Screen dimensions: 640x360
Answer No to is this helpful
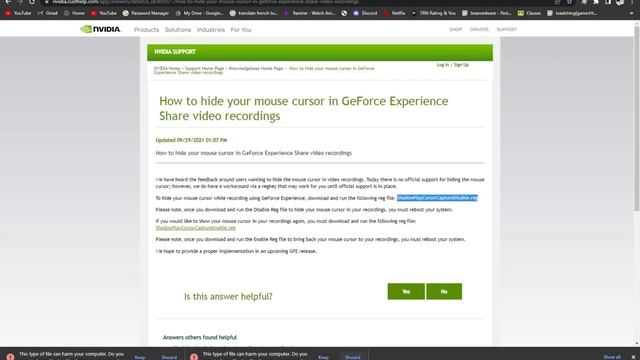pyautogui.click(x=444, y=291)
